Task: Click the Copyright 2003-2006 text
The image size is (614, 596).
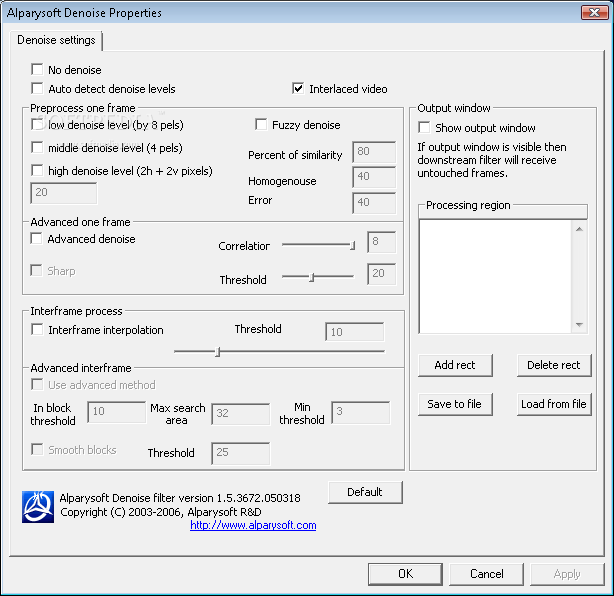Action: coord(161,512)
